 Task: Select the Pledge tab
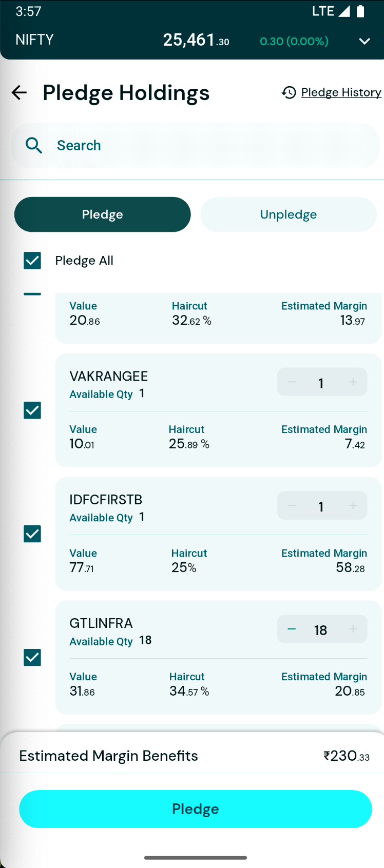pyautogui.click(x=103, y=214)
